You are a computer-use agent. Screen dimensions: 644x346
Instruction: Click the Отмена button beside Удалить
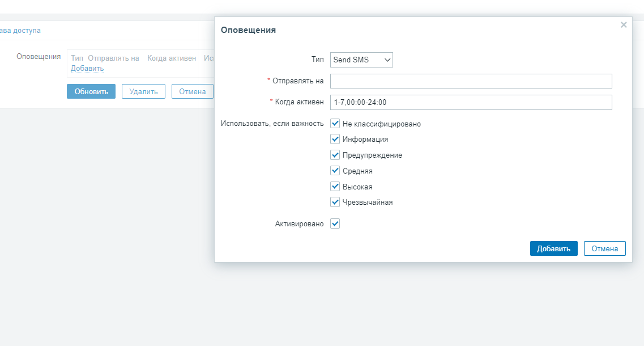tap(192, 91)
